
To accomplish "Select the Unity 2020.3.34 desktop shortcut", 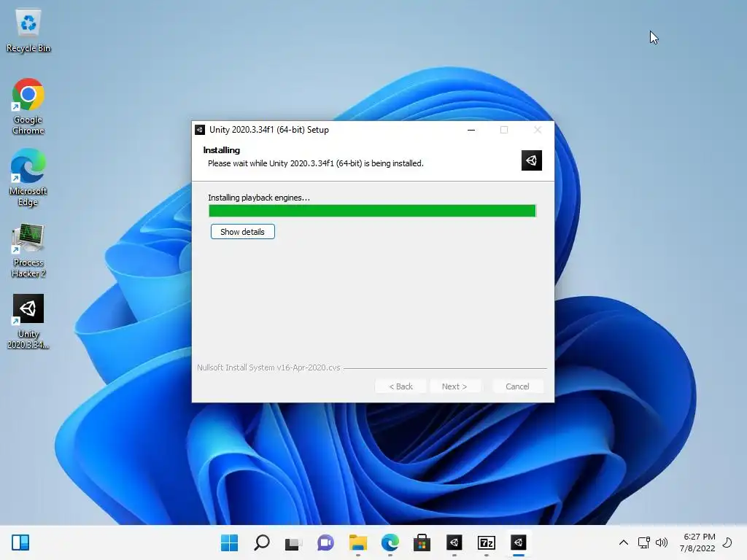I will tap(28, 322).
